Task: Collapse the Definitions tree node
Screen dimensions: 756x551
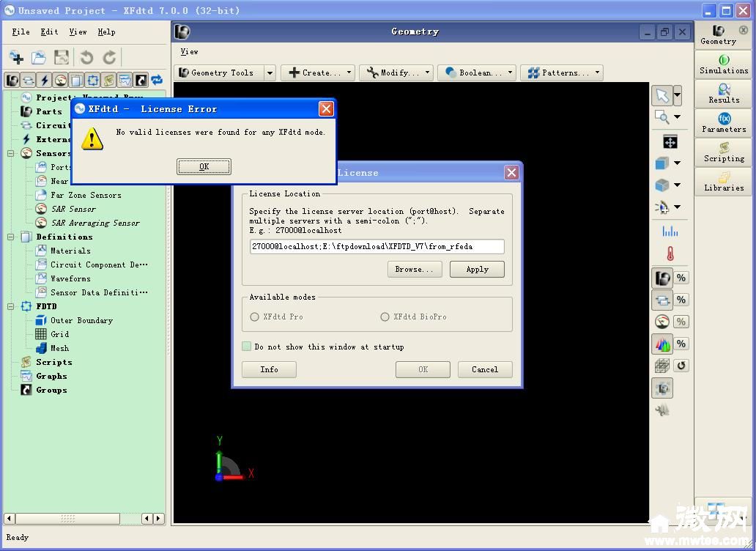Action: [10, 237]
